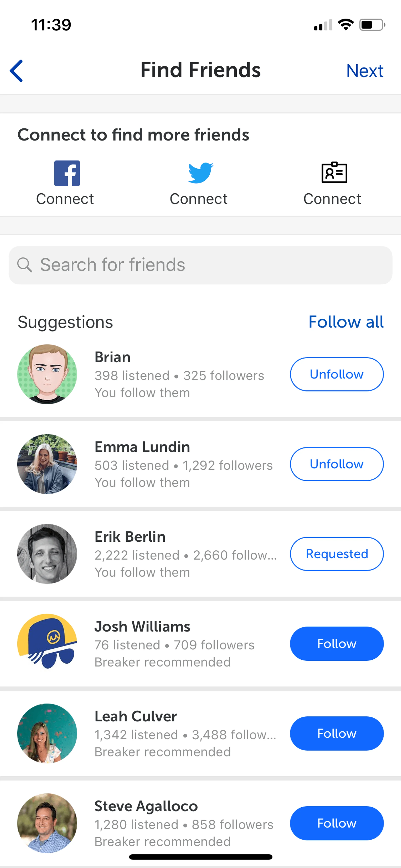401x868 pixels.
Task: Cancel the request to Erik Berlin
Action: [336, 554]
